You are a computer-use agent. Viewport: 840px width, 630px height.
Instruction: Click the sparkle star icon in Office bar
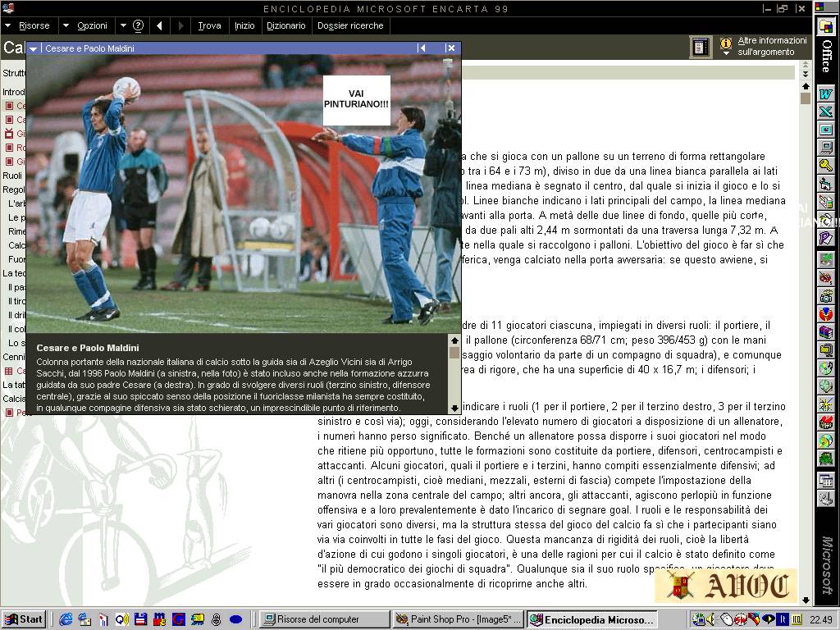pyautogui.click(x=825, y=404)
